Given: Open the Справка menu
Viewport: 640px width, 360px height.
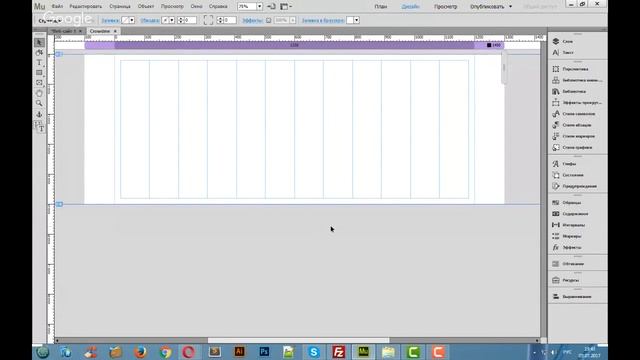Looking at the screenshot, I should click(218, 7).
